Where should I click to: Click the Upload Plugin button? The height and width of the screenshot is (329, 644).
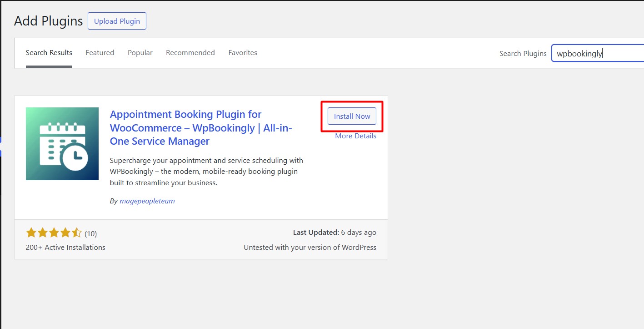click(117, 21)
